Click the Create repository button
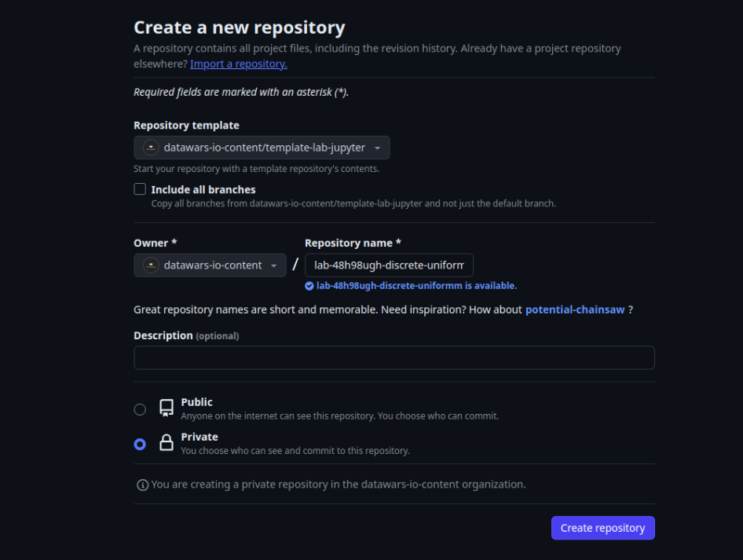The image size is (743, 560). pyautogui.click(x=602, y=528)
